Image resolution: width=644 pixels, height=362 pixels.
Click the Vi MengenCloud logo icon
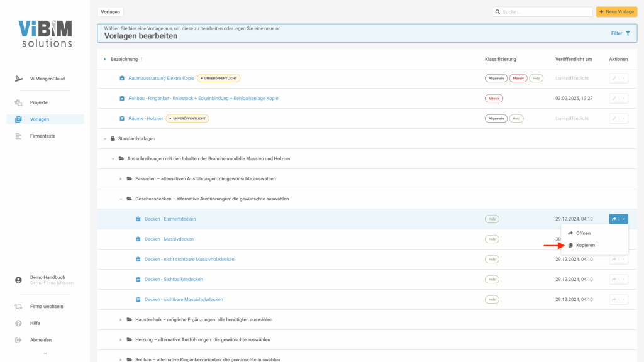pyautogui.click(x=18, y=79)
